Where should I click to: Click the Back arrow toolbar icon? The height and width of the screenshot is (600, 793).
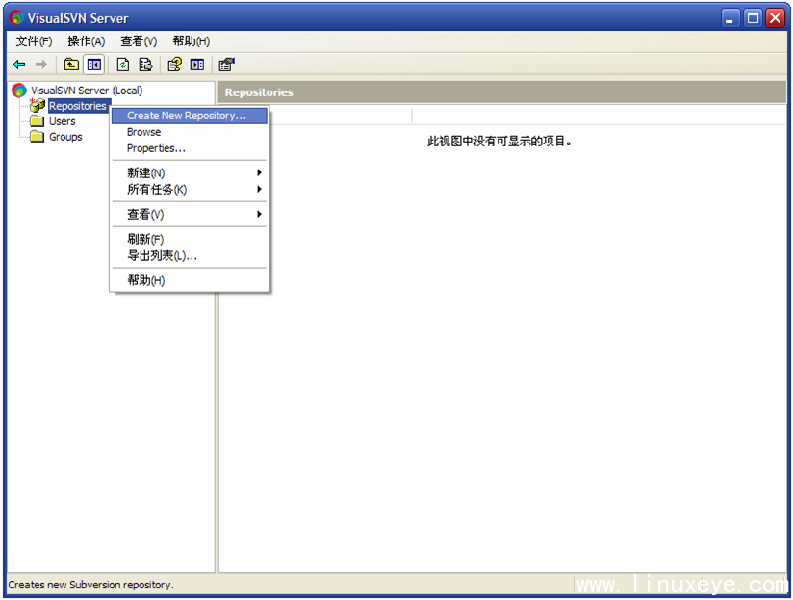[x=19, y=64]
